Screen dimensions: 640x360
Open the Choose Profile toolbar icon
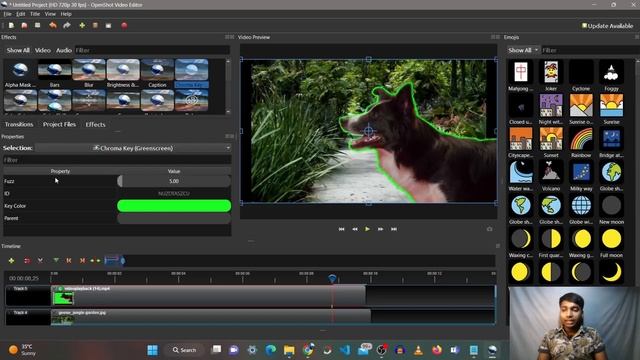95,25
